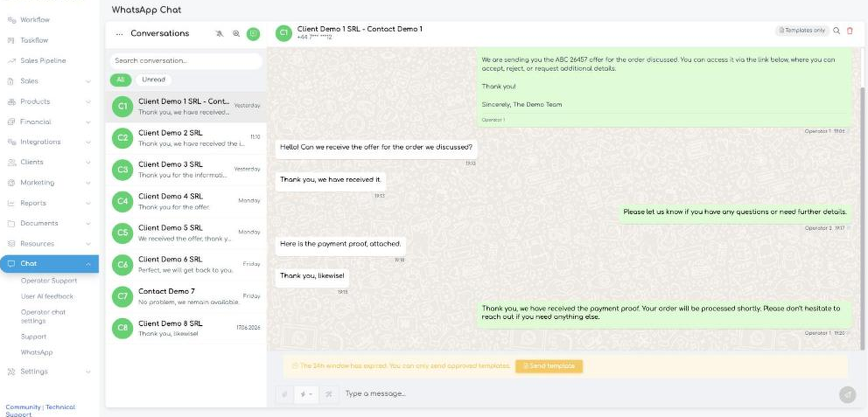Select the C4 avatar for Client Demo 4

click(x=122, y=202)
